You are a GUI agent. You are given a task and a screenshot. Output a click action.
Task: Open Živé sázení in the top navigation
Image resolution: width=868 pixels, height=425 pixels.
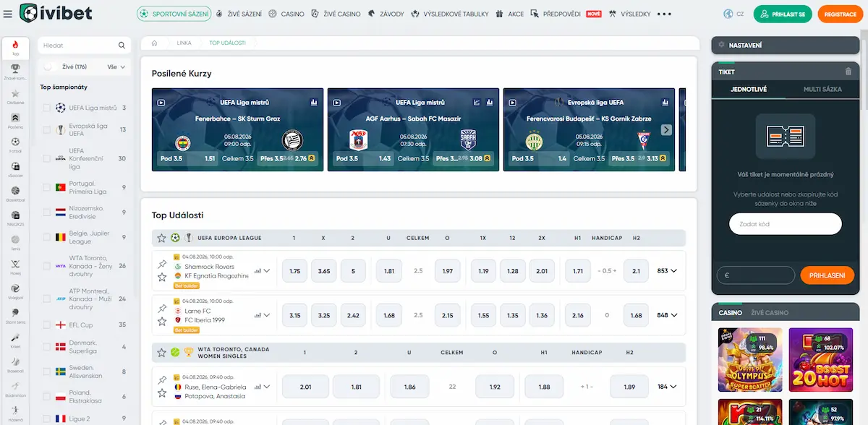point(240,14)
